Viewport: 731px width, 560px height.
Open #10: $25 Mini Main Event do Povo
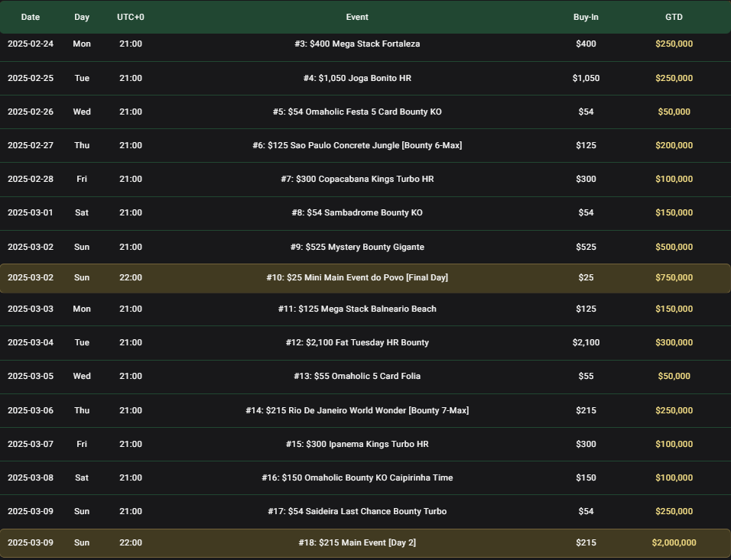[357, 277]
